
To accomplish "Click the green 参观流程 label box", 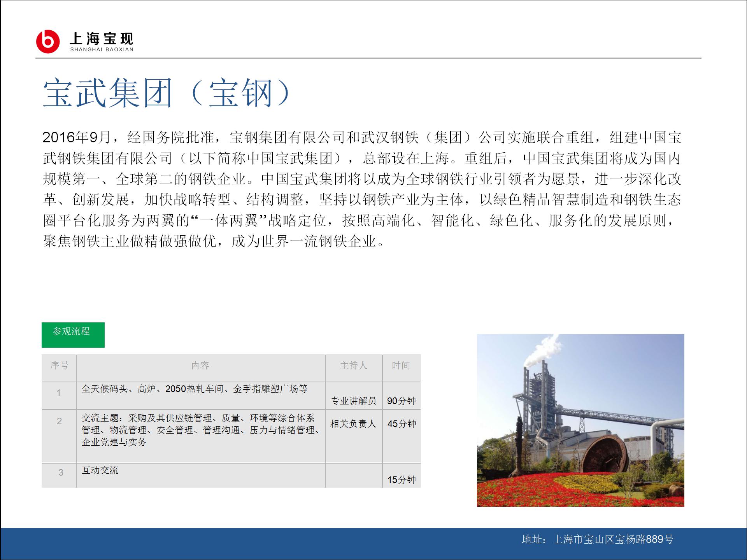I will pyautogui.click(x=73, y=335).
